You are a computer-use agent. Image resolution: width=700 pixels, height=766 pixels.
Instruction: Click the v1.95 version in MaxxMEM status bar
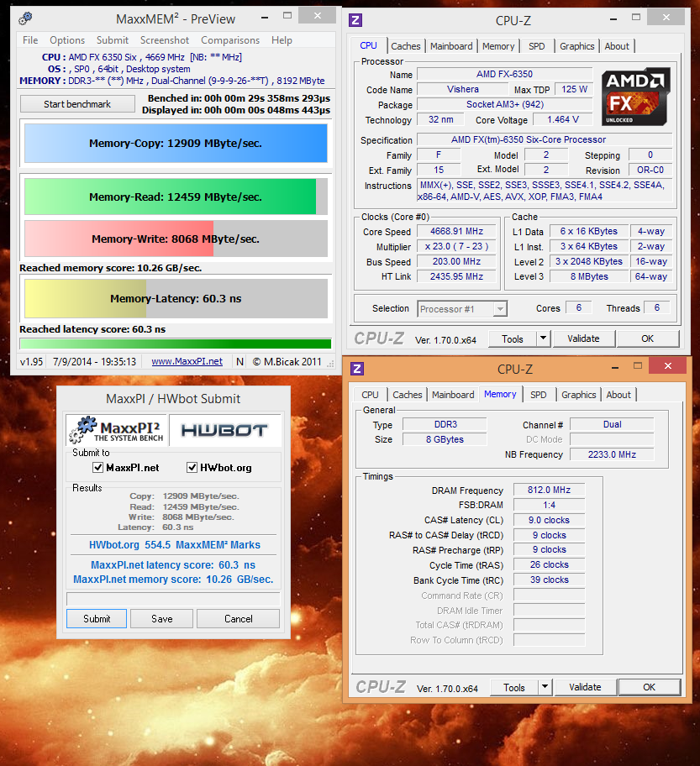coord(31,361)
